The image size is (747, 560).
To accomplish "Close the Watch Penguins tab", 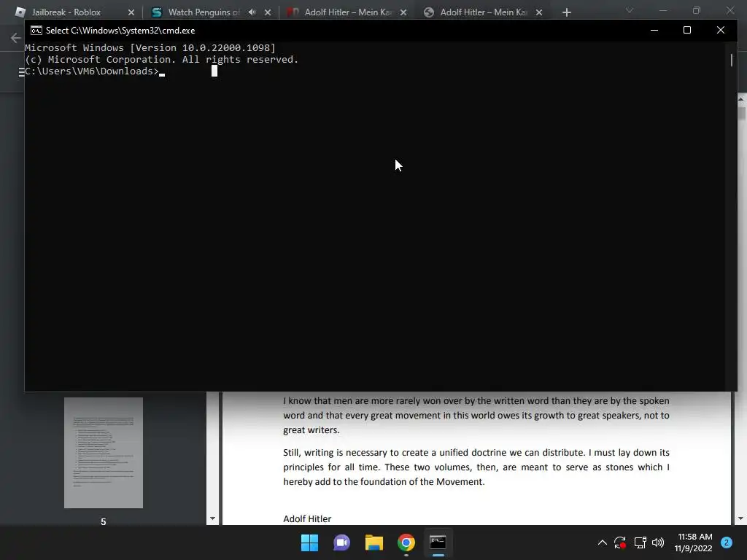I will (x=268, y=12).
